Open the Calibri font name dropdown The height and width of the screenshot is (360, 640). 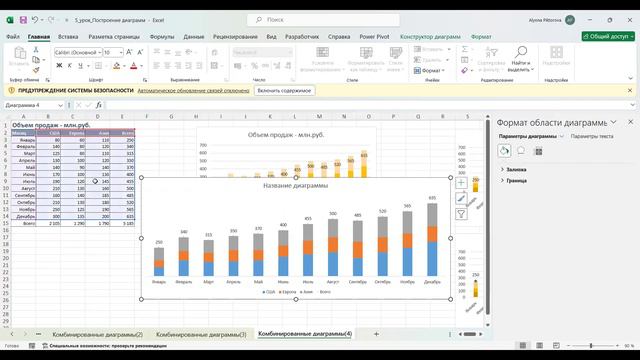[99, 53]
